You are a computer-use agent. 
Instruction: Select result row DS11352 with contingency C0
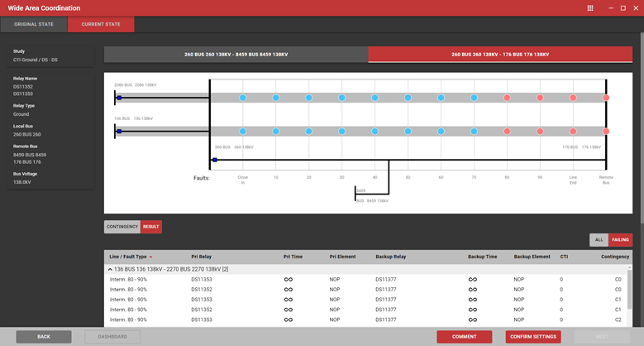pyautogui.click(x=365, y=290)
